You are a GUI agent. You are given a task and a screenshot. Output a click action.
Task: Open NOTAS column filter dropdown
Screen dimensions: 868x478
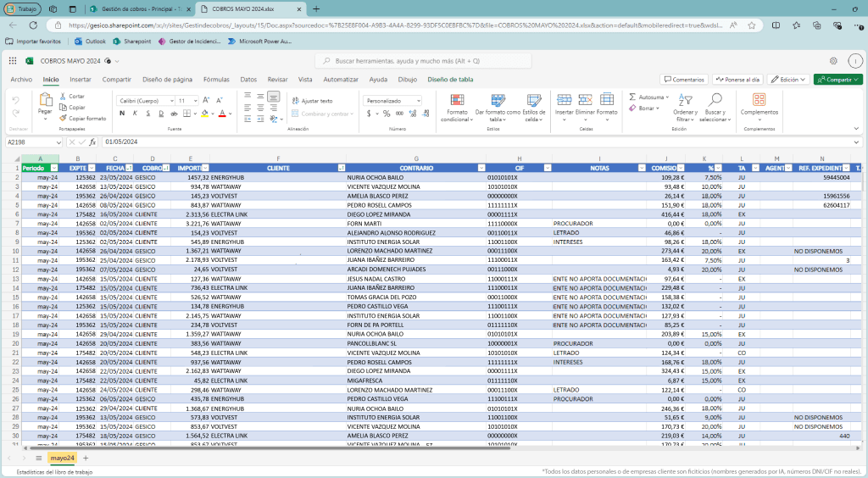click(x=642, y=168)
